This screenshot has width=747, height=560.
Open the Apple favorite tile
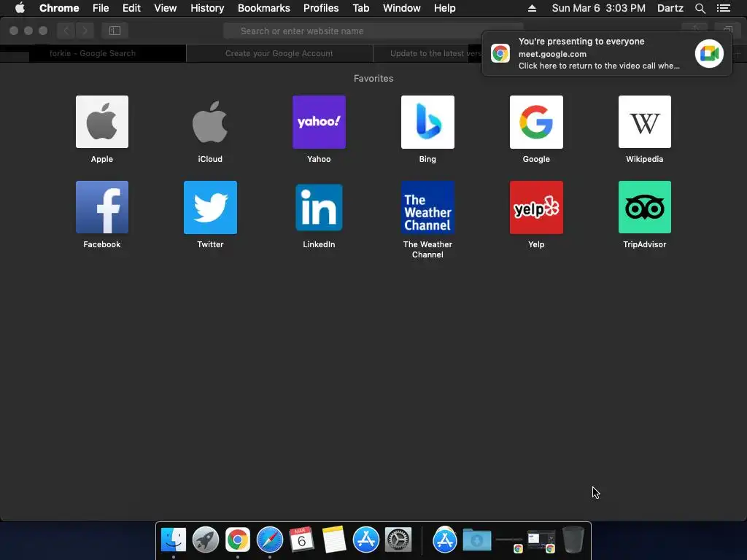(x=102, y=122)
